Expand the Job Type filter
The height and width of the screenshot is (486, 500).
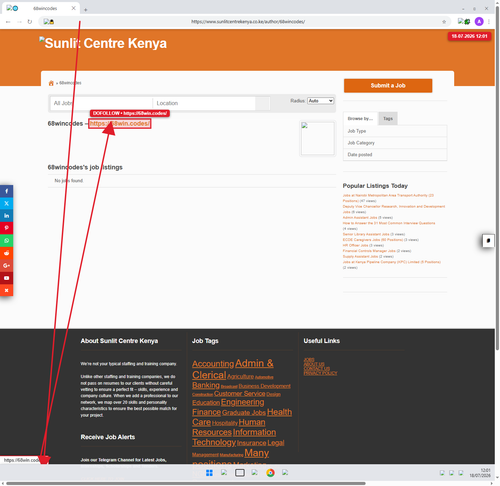(x=395, y=131)
